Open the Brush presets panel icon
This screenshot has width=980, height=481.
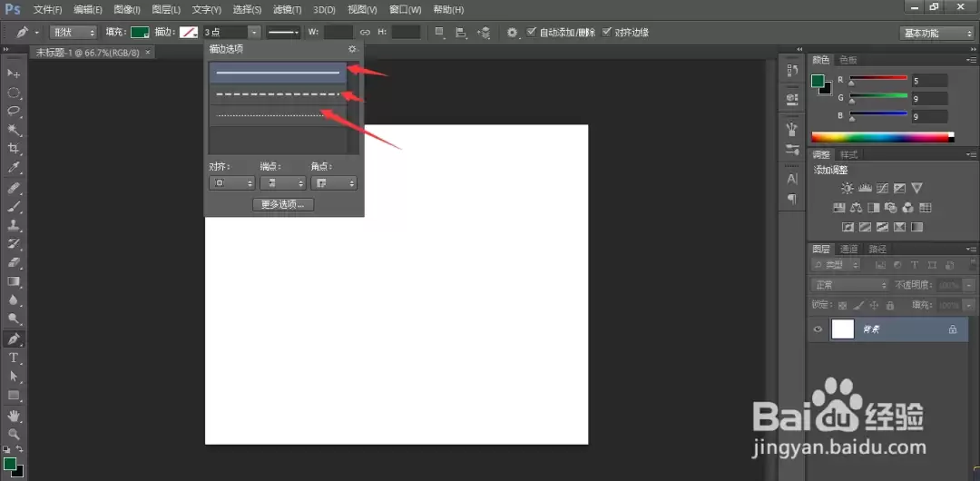point(792,130)
